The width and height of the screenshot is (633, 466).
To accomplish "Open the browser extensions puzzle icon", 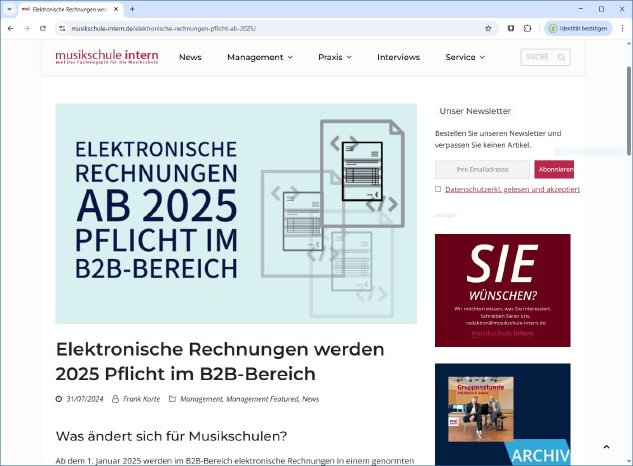I will coord(527,28).
